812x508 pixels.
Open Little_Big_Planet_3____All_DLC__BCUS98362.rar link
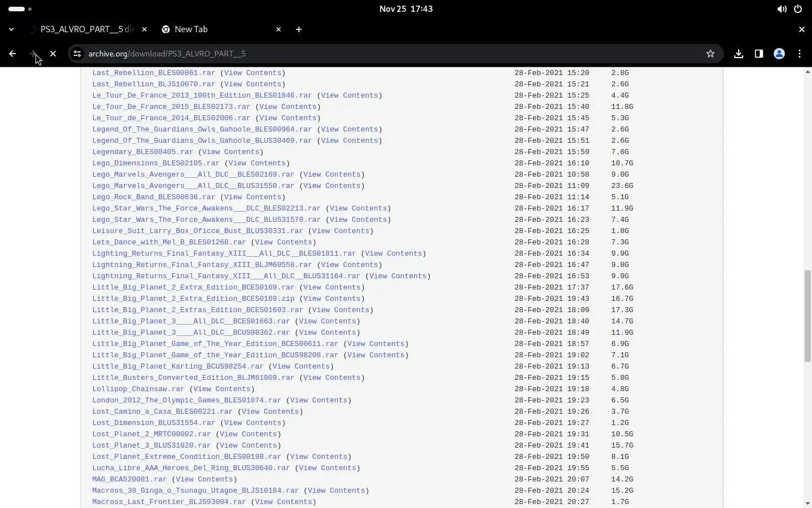click(x=191, y=332)
